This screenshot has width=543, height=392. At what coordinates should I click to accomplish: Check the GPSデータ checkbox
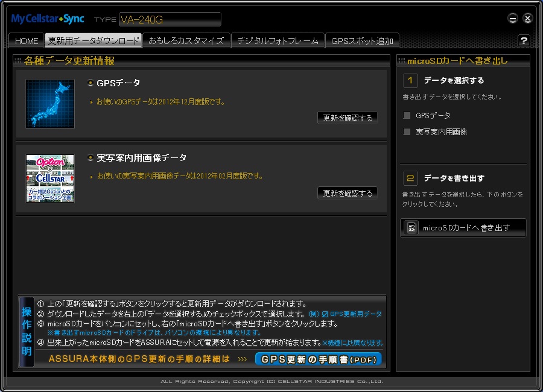coord(407,115)
